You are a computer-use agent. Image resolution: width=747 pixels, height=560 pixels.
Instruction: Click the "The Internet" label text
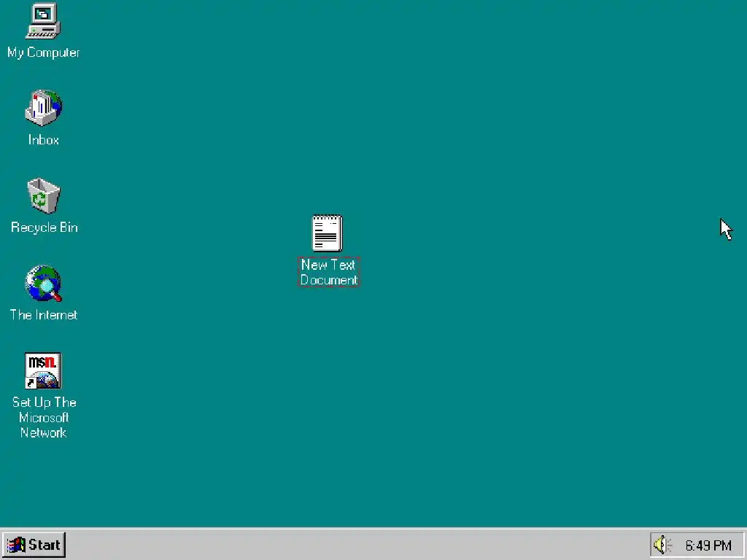43,315
